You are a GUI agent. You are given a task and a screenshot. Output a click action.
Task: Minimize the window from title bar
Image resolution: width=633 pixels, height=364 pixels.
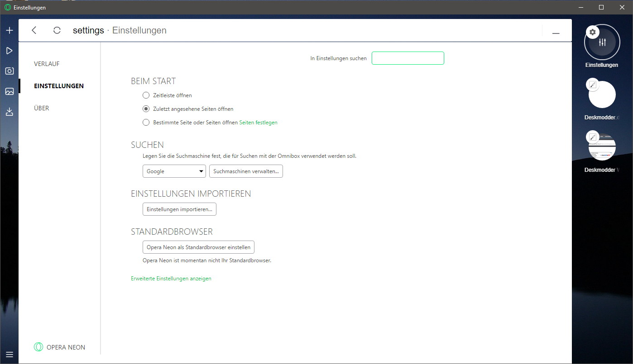pos(580,7)
